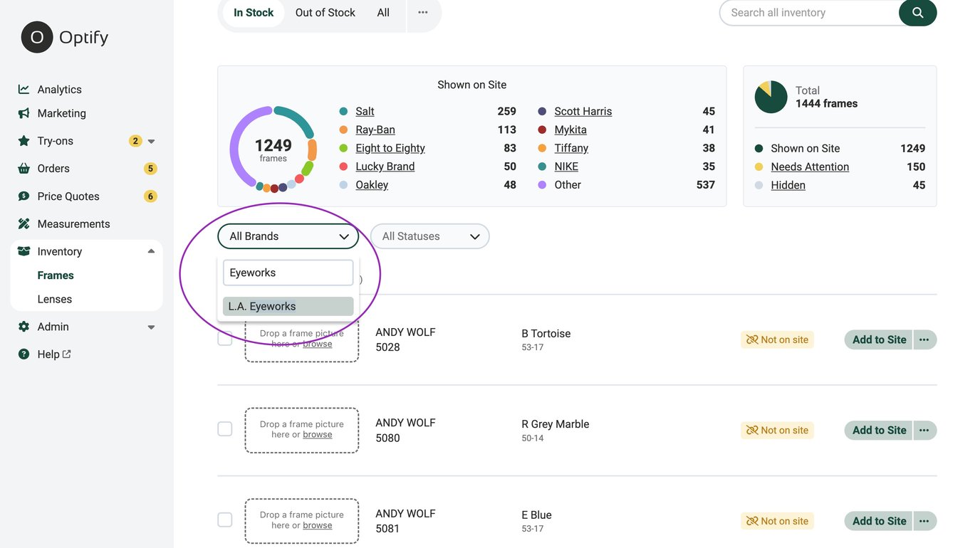Expand the Admin menu arrow
Viewport: 980px width, 548px height.
click(x=151, y=327)
